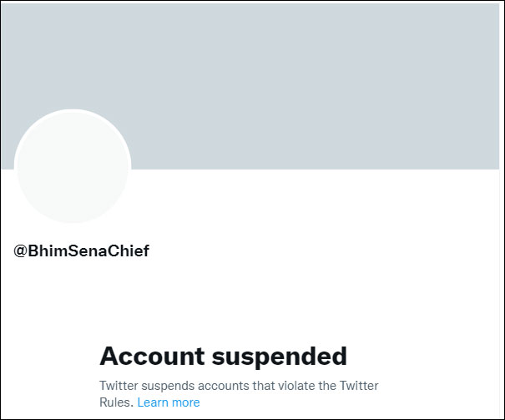Image resolution: width=505 pixels, height=420 pixels.
Task: Click the word "Rules." before Learn more
Action: click(x=116, y=402)
